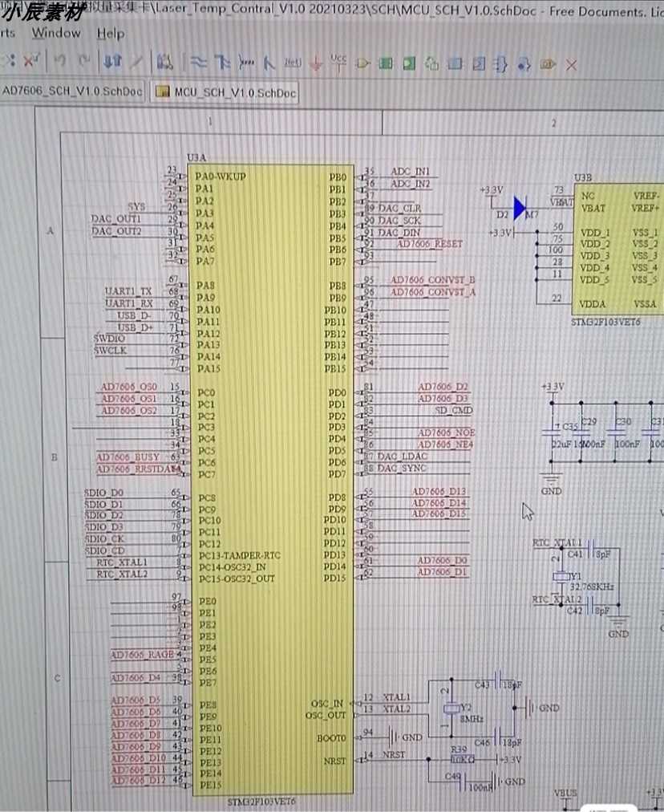
Task: Select the Place Part tool
Action: pyautogui.click(x=362, y=63)
